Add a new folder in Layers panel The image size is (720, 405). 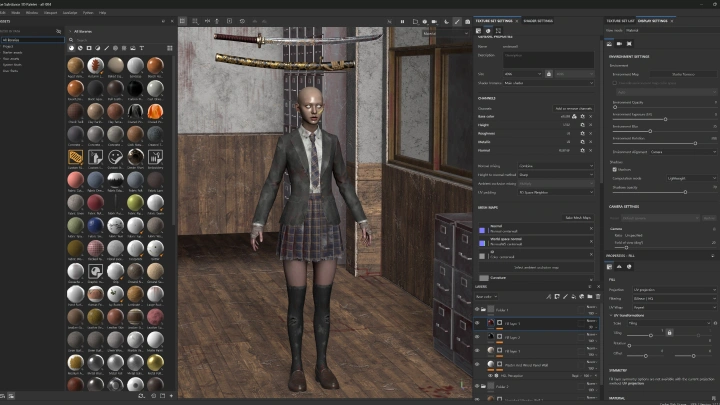pos(590,297)
